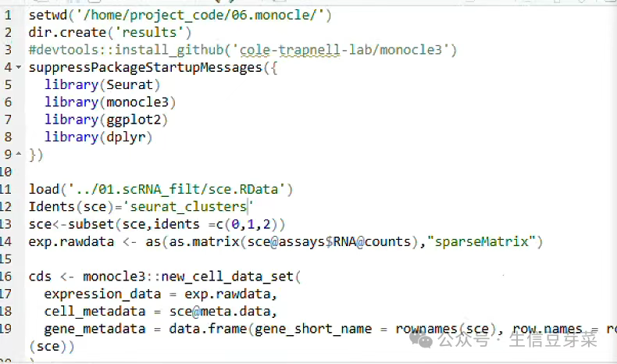Collapse the suppressPackageStartupMessages code fold arrow
Image resolution: width=617 pixels, height=364 pixels.
(19, 67)
